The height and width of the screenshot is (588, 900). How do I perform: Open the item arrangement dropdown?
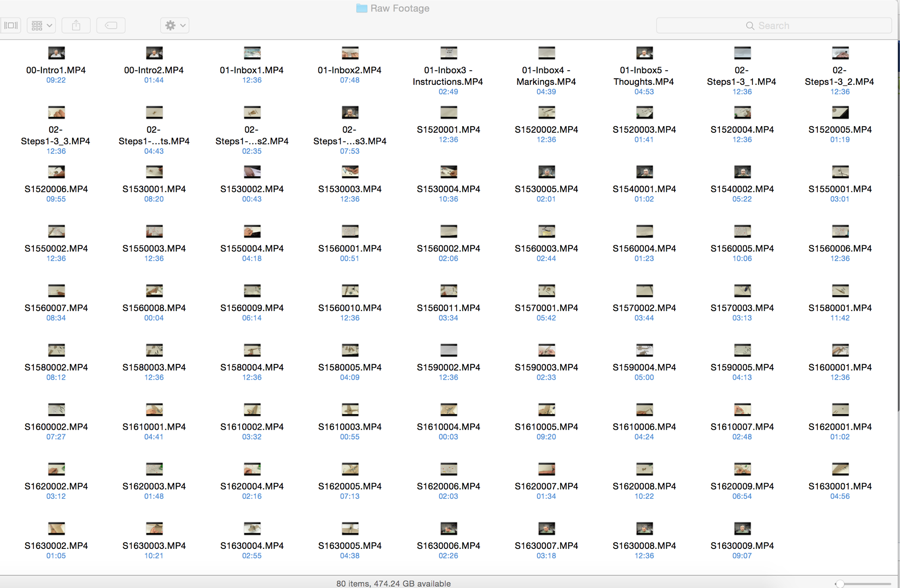click(x=42, y=25)
